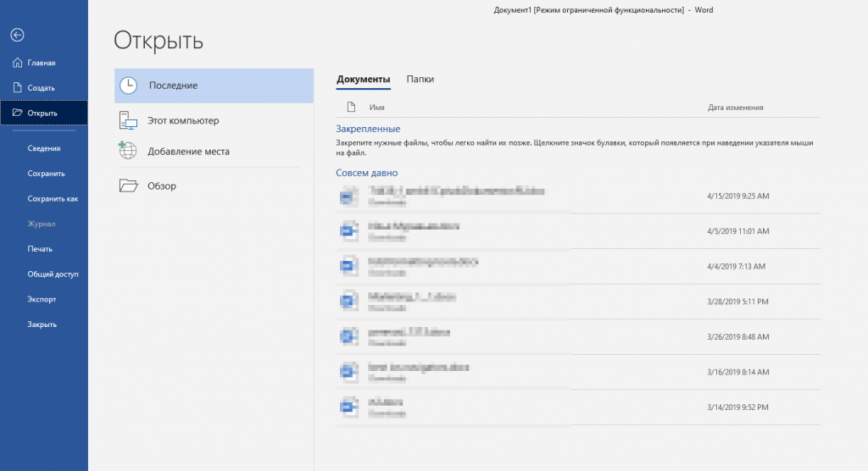Sort by the Имя column header

376,108
